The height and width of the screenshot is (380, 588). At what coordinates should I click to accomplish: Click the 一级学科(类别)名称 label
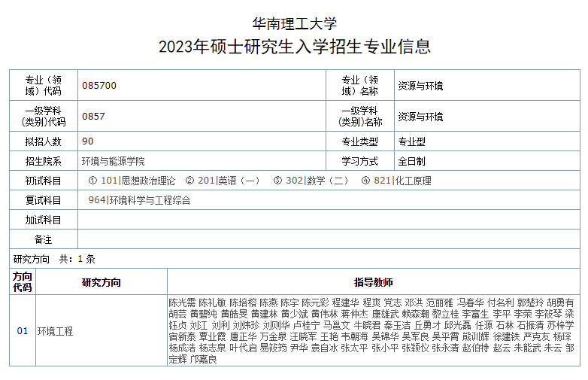click(x=360, y=117)
